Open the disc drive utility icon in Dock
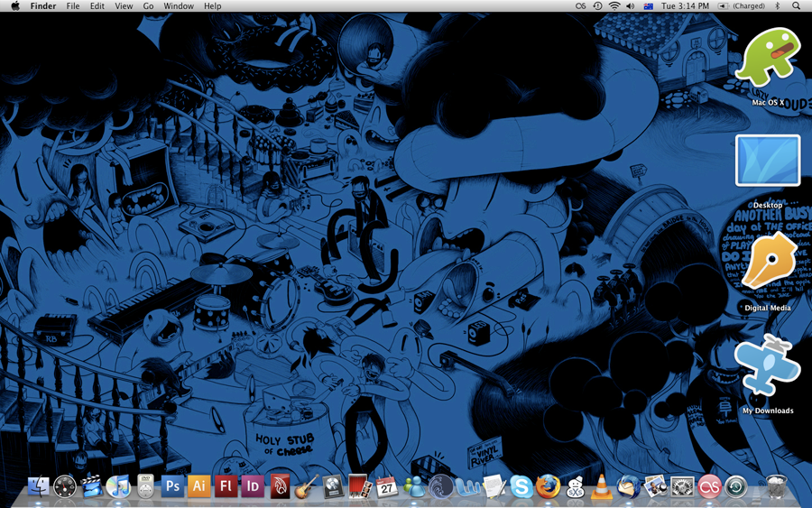Image resolution: width=812 pixels, height=508 pixels. click(333, 486)
